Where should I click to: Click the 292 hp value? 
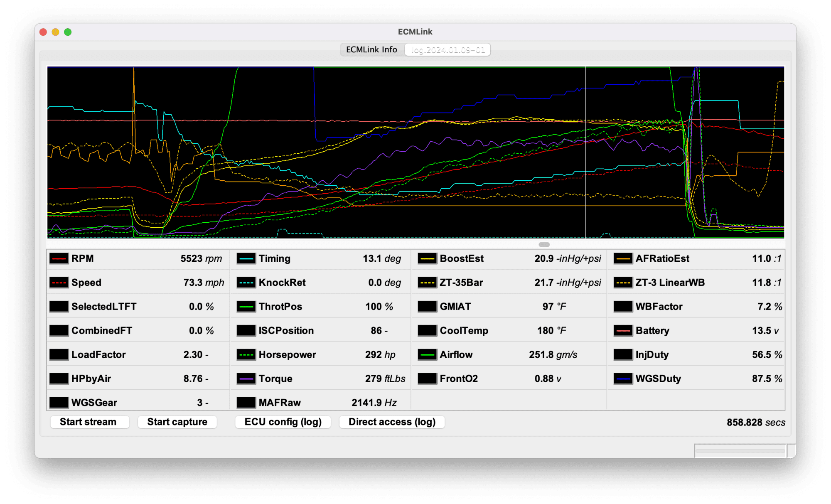click(x=380, y=354)
